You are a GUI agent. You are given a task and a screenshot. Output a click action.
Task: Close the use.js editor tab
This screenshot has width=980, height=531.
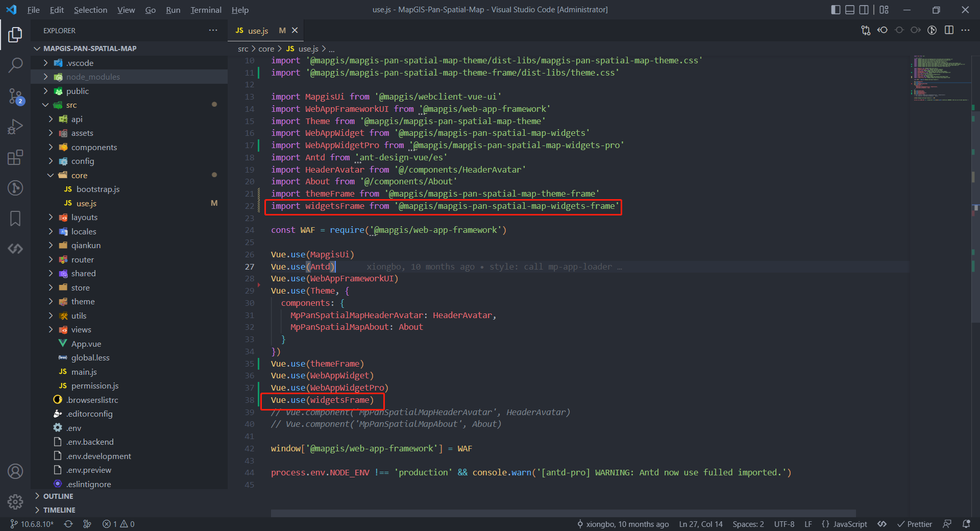(x=295, y=31)
